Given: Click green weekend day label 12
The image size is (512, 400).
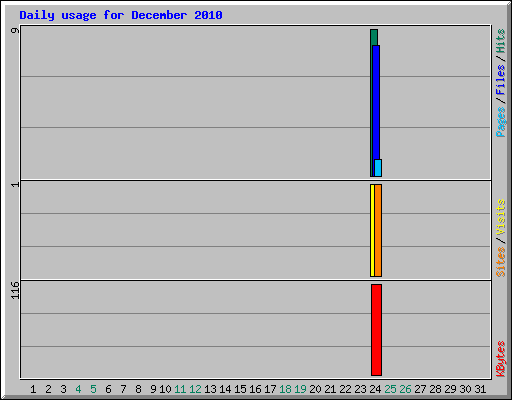Looking at the screenshot, I should (x=195, y=389).
